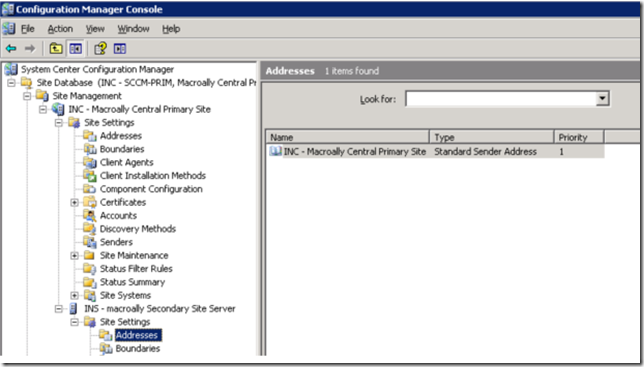Open the Action menu
The image size is (644, 367).
60,29
